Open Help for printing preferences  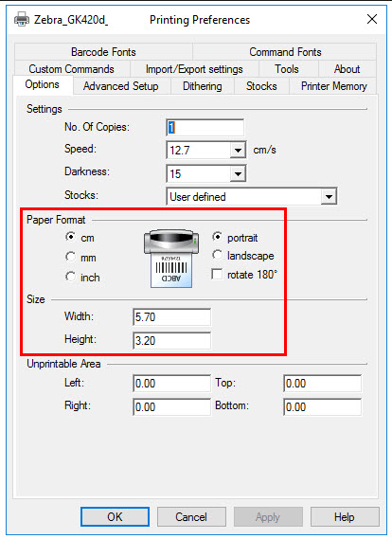click(345, 516)
